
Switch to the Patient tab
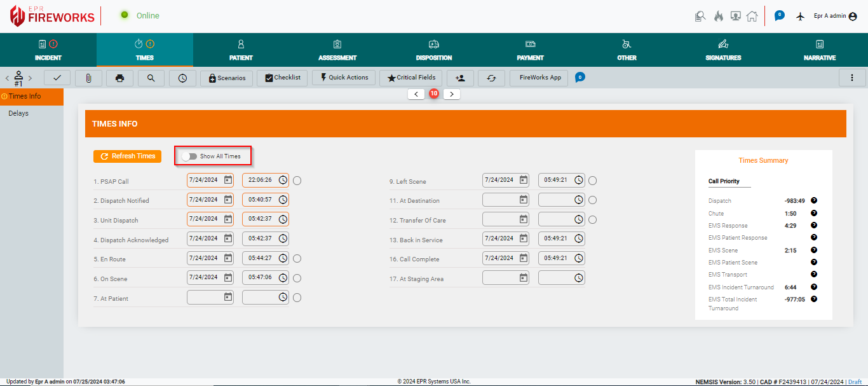[241, 50]
